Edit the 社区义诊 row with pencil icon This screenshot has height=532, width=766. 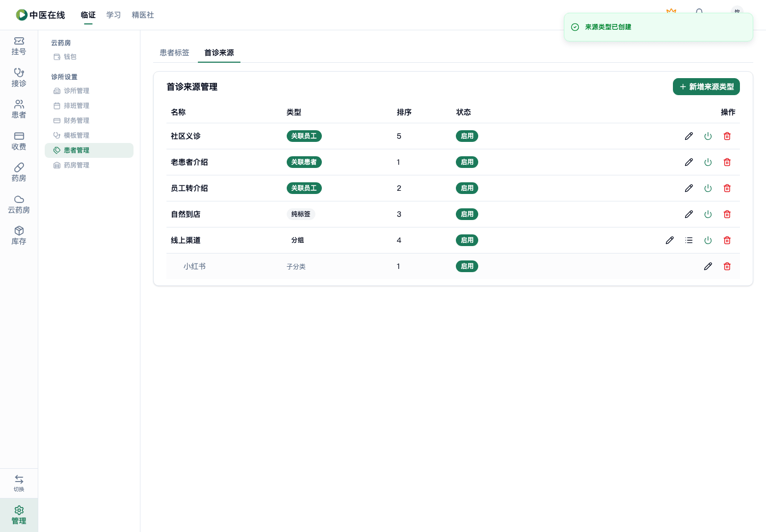[689, 136]
